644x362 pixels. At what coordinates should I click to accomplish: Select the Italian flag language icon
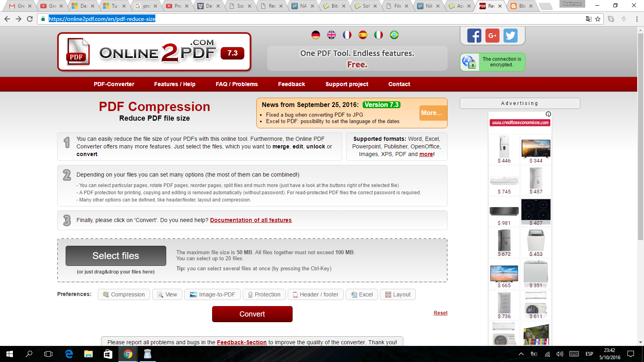pyautogui.click(x=378, y=35)
